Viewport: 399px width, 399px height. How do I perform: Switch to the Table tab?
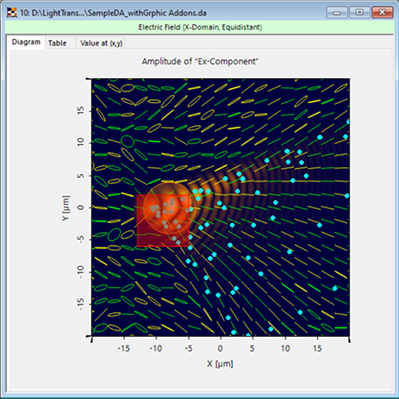tap(57, 43)
